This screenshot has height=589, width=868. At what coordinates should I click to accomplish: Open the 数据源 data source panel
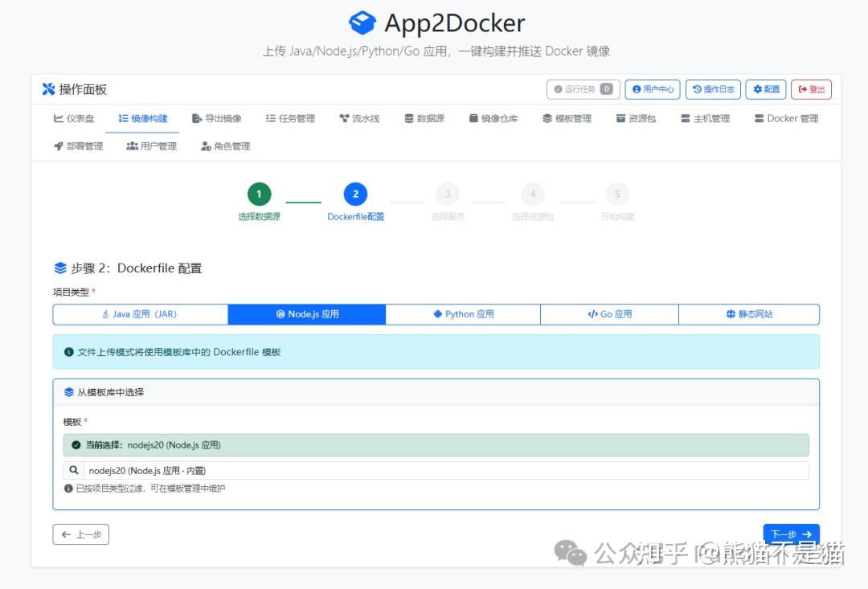[x=424, y=118]
